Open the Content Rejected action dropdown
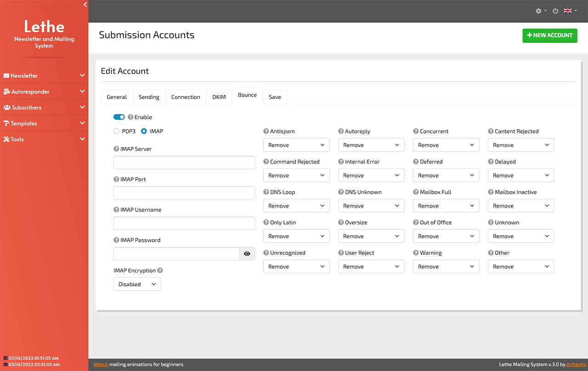Screen dimensions: 588x371 click(x=521, y=145)
